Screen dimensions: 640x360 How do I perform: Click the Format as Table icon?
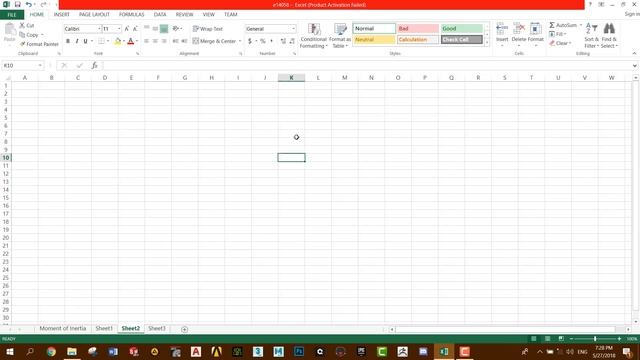coord(340,29)
